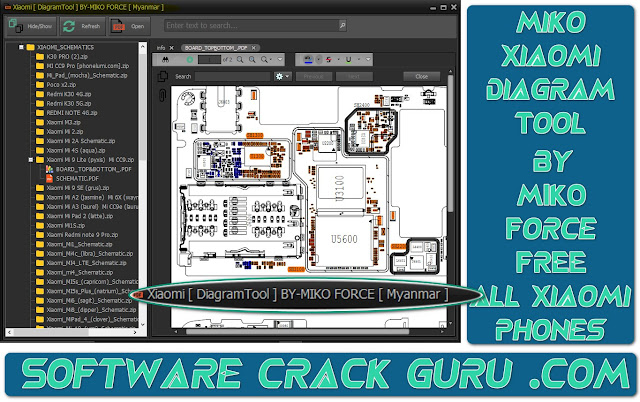Click the Previous search result button
The width and height of the screenshot is (640, 402).
[313, 76]
